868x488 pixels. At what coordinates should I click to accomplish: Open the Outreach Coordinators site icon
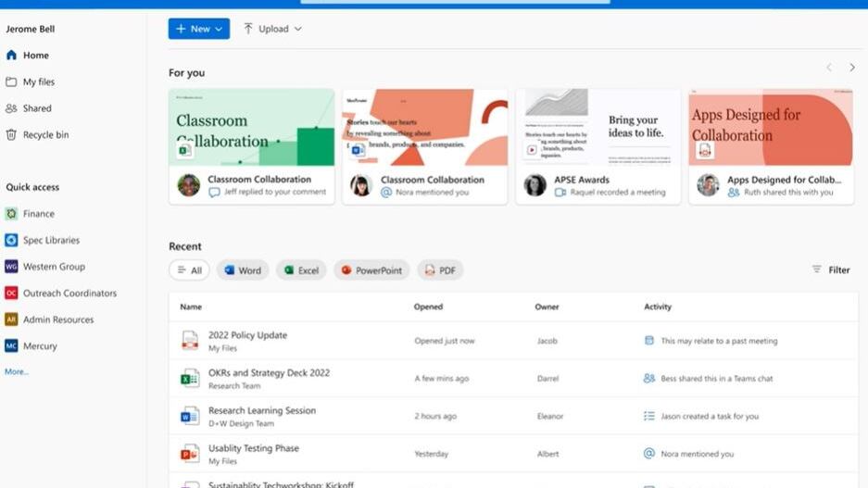tap(11, 293)
